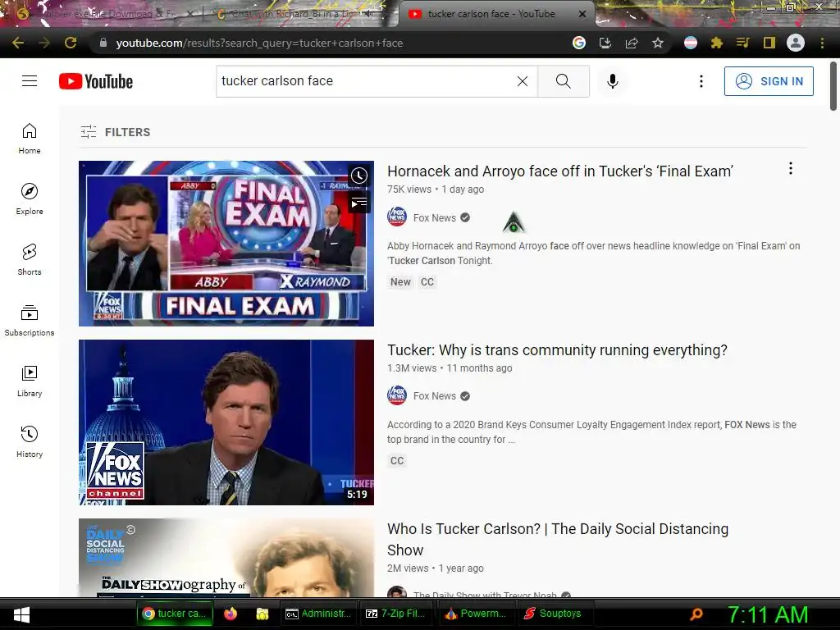
Task: Open the Windows Start button
Action: click(x=21, y=614)
